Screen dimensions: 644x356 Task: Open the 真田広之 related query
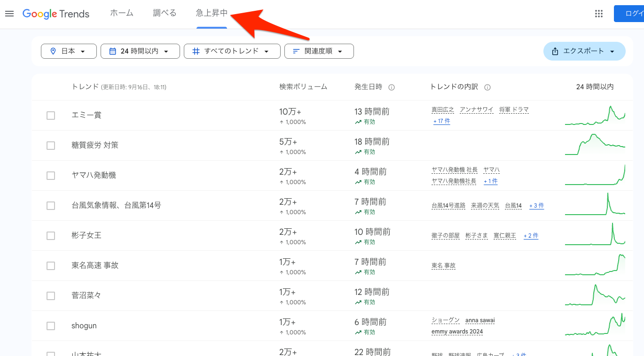tap(443, 110)
